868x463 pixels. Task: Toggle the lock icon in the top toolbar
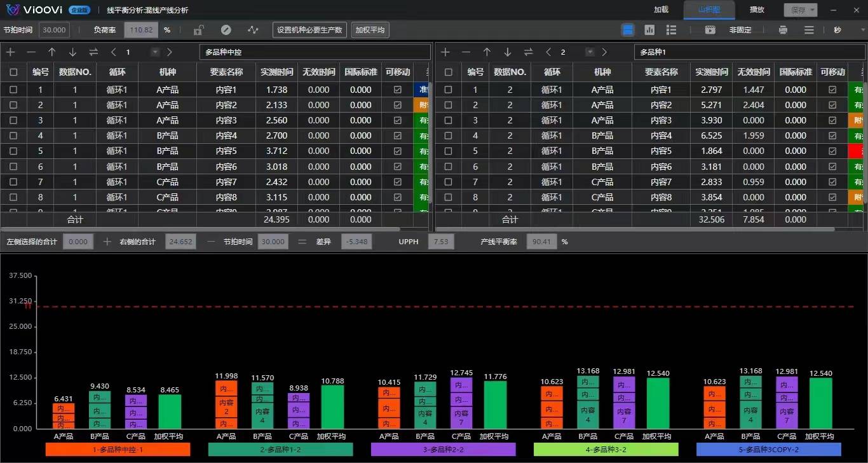(197, 29)
